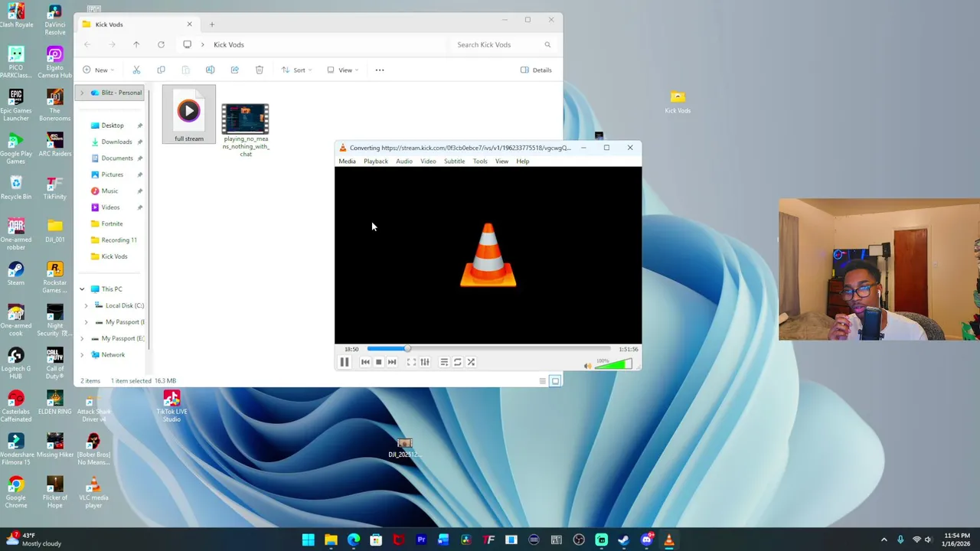Pause playback in VLC
Image resolution: width=980 pixels, height=551 pixels.
pyautogui.click(x=344, y=362)
